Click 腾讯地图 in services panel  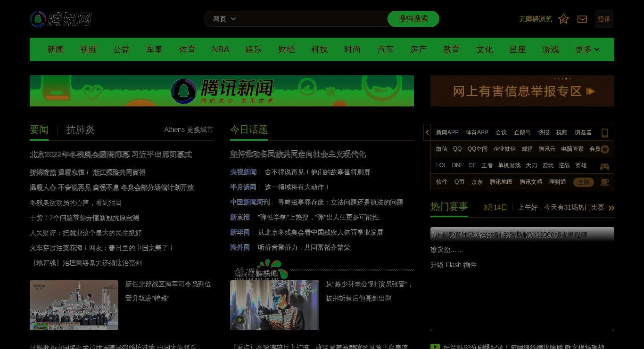501,182
